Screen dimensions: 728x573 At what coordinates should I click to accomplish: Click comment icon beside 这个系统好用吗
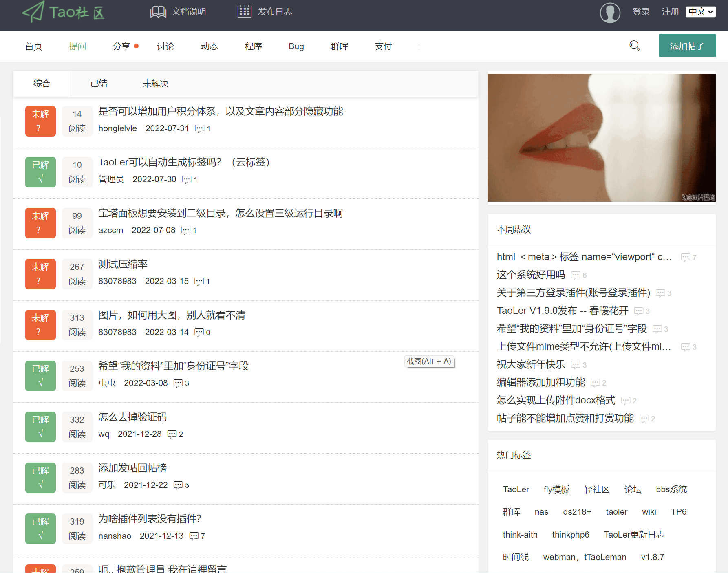point(576,275)
